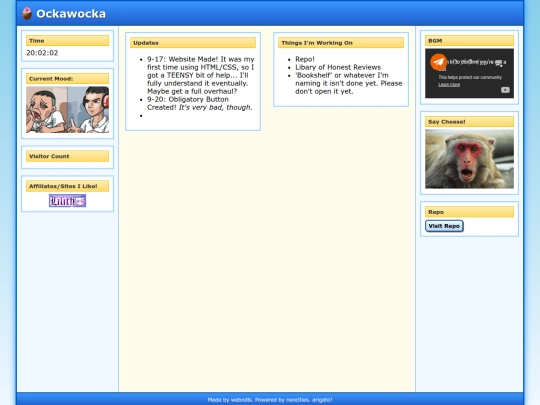Click the Time panel header

[x=68, y=41]
